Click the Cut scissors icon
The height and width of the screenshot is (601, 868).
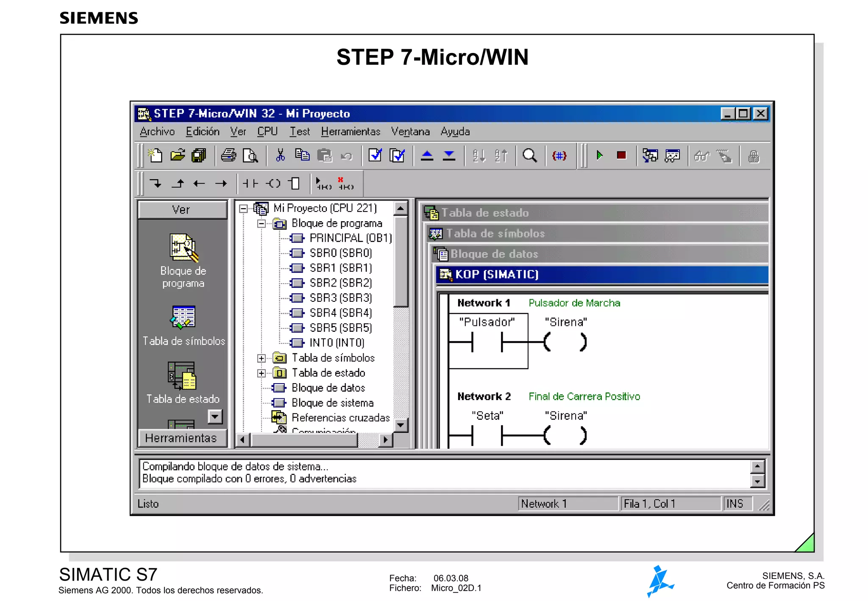(x=280, y=156)
